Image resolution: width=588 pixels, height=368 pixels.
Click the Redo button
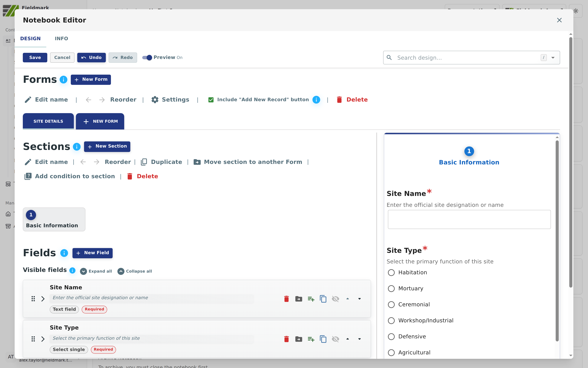(123, 58)
